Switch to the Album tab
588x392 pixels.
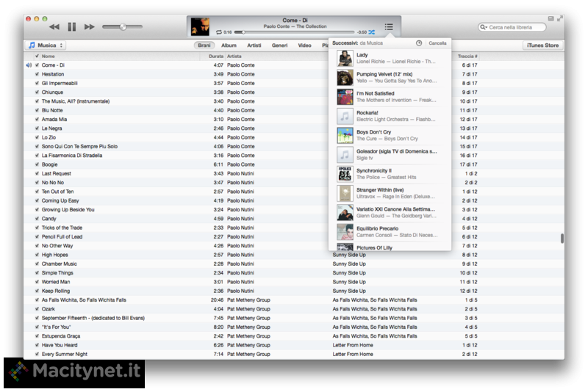[229, 46]
